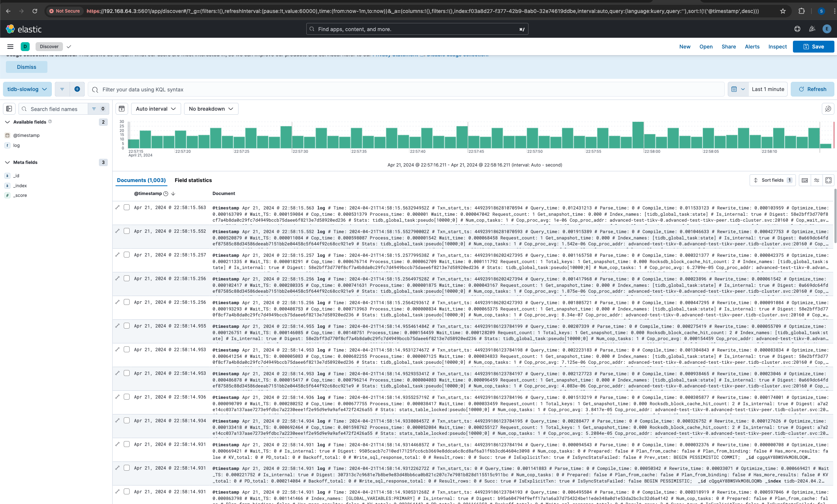The height and width of the screenshot is (504, 837).
Task: Click the filter options icon beside data view
Action: pos(62,89)
